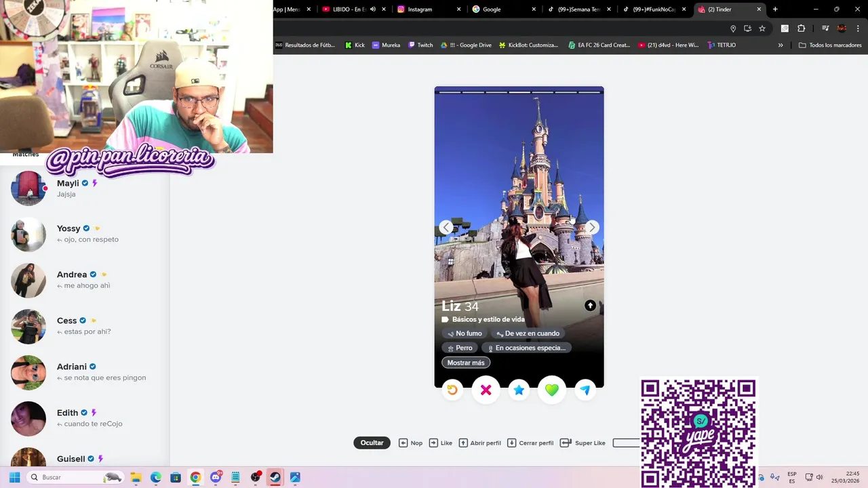The height and width of the screenshot is (488, 868).
Task: Open the Twitch bookmark
Action: pos(420,45)
